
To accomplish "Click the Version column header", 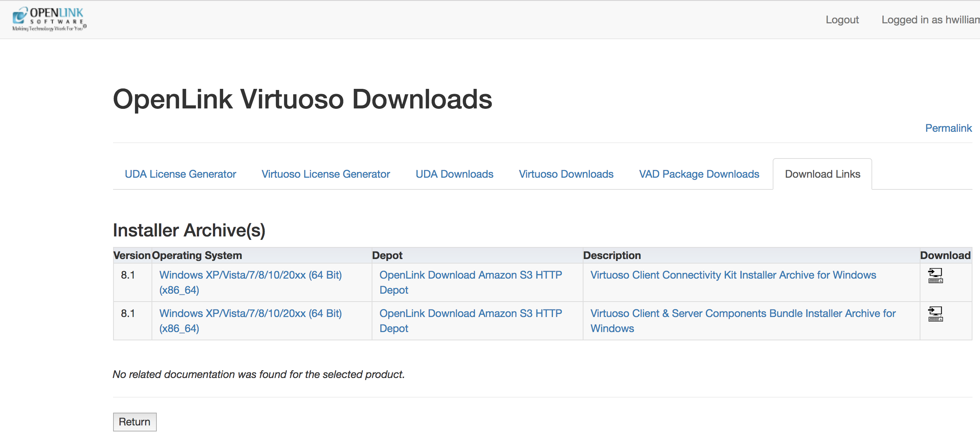I will (132, 255).
